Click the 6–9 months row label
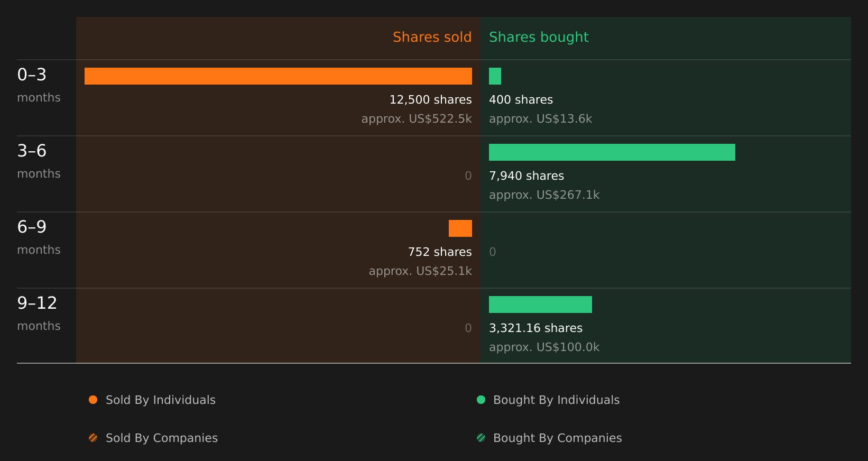Screen dimensions: 868x461 pos(39,237)
